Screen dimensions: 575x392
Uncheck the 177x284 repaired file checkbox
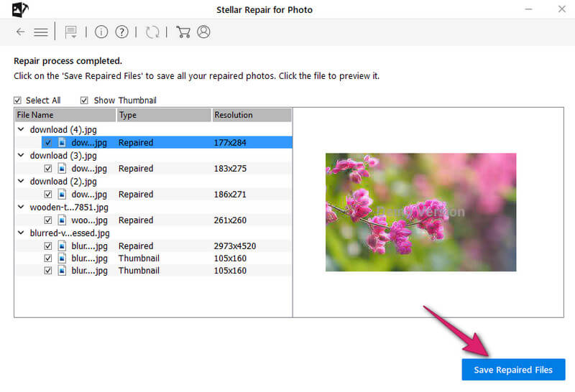click(48, 142)
